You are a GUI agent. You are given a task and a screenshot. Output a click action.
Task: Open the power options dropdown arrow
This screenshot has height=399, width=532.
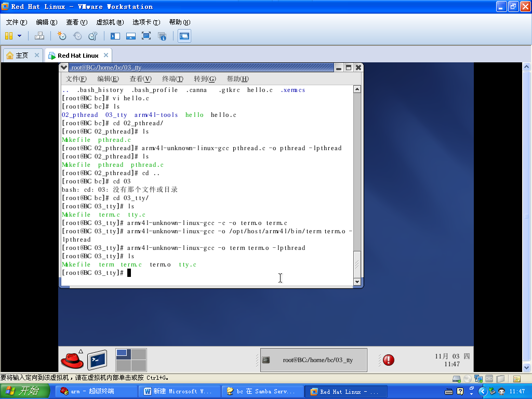pyautogui.click(x=19, y=36)
